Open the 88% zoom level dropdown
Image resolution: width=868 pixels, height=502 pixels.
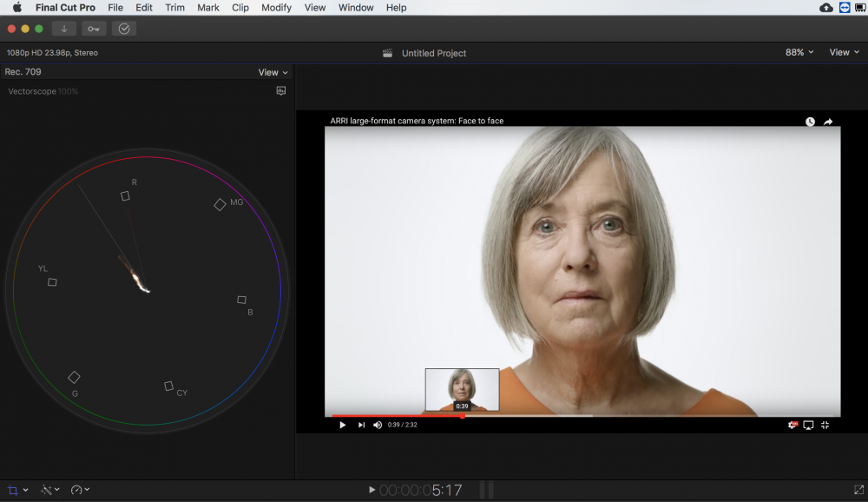click(799, 53)
